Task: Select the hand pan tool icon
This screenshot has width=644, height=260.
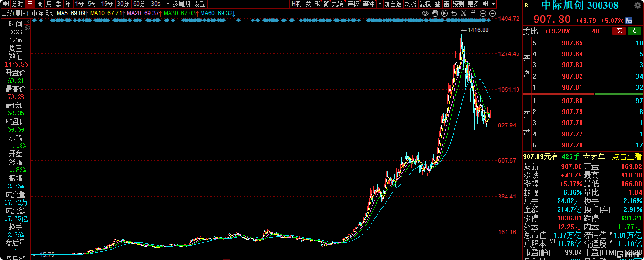Action: (x=435, y=14)
